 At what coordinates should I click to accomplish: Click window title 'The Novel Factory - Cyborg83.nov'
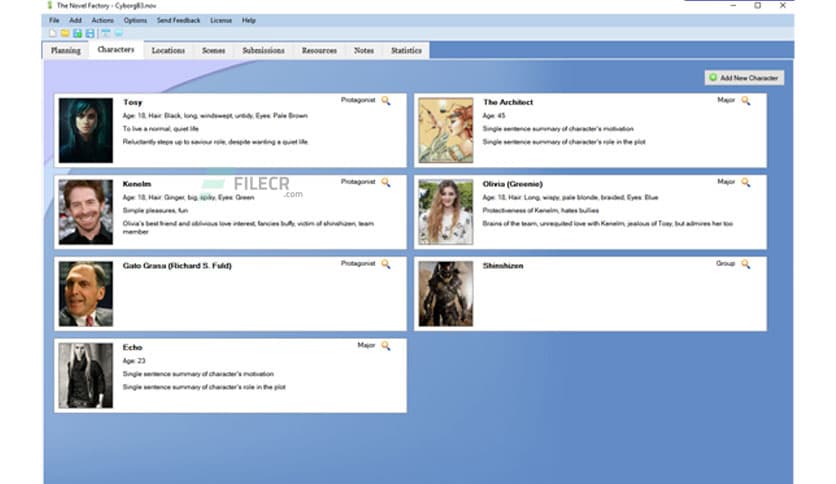coord(107,6)
